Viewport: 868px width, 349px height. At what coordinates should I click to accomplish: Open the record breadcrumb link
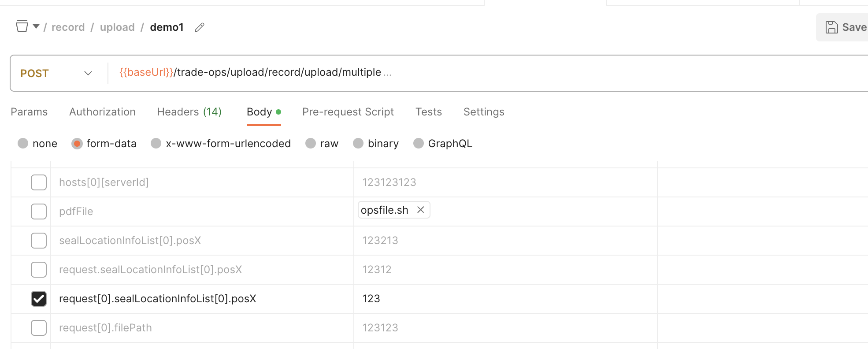coord(68,27)
